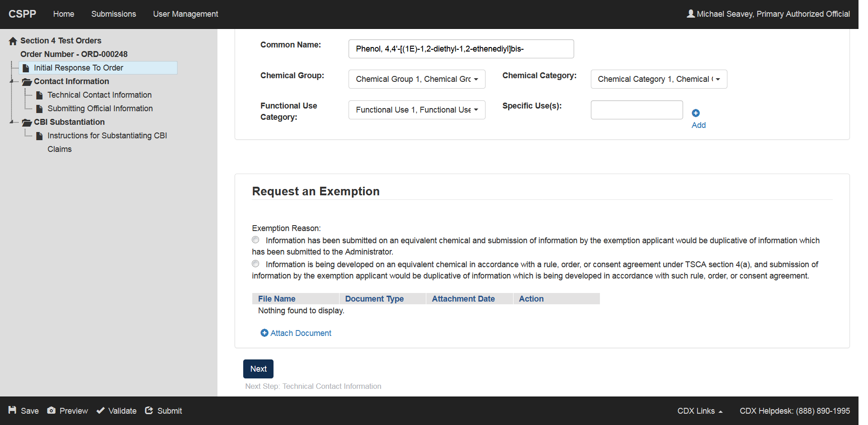Open Technical Contact Information tree item
Image resolution: width=868 pixels, height=425 pixels.
[x=99, y=95]
